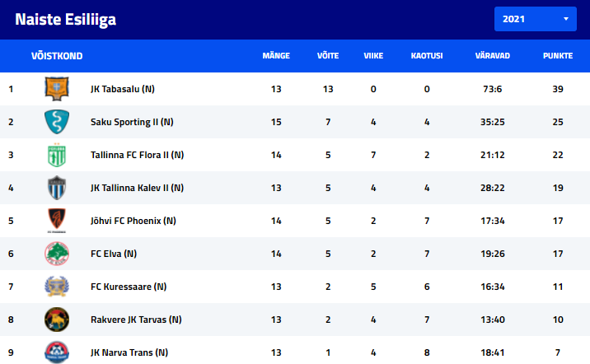Viewport: 590px width, 364px height.
Task: Click the JK Tallinna Kalev II striped crest
Action: pos(57,188)
